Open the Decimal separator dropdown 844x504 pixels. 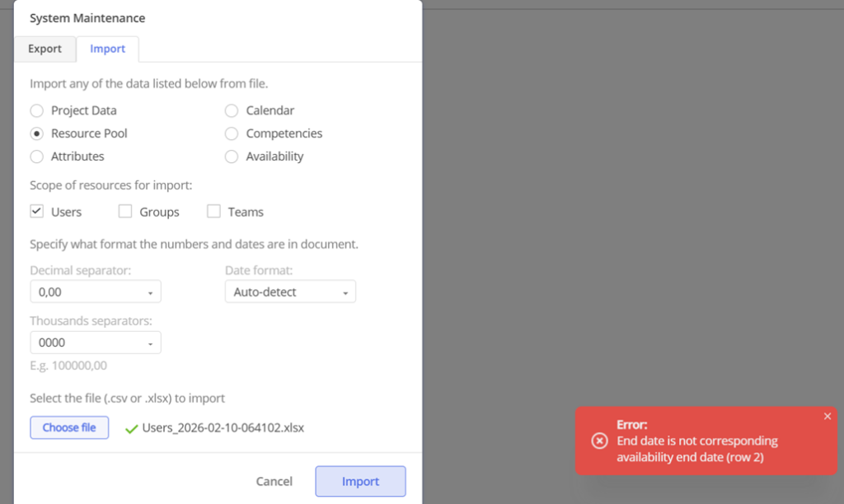[x=96, y=292]
